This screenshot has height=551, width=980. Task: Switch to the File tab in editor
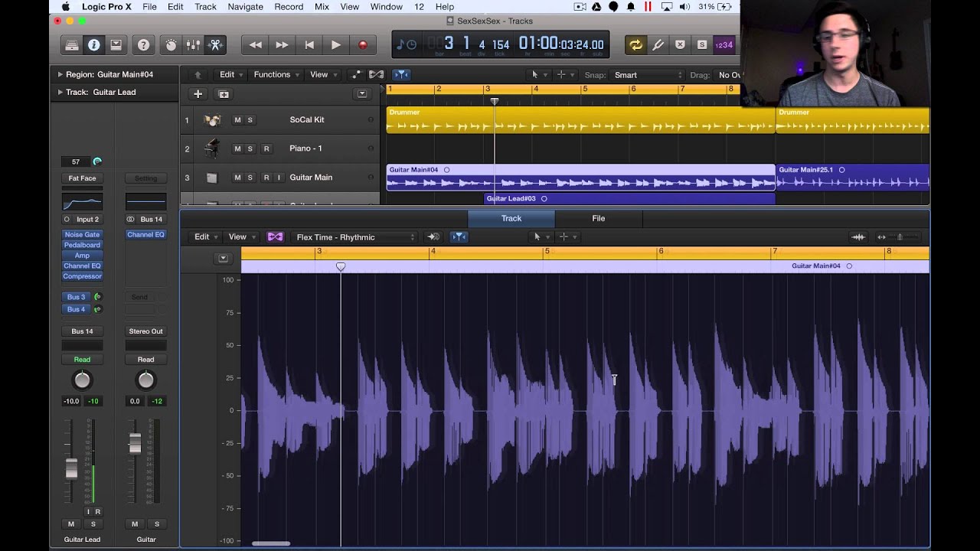tap(599, 219)
